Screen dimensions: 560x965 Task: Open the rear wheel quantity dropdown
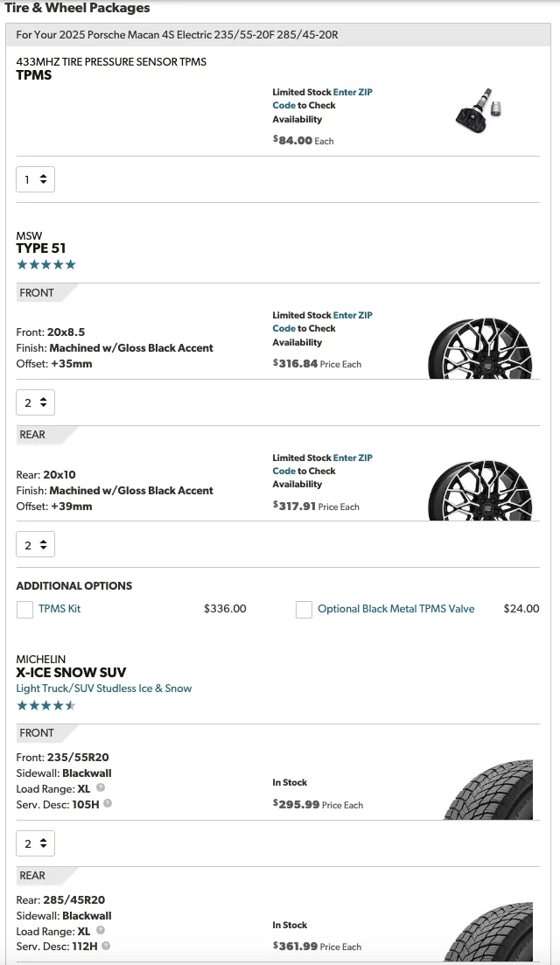[x=36, y=544]
